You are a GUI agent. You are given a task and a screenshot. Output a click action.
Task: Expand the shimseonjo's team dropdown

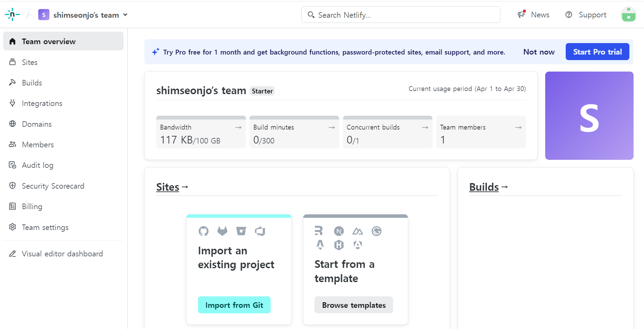pos(125,15)
